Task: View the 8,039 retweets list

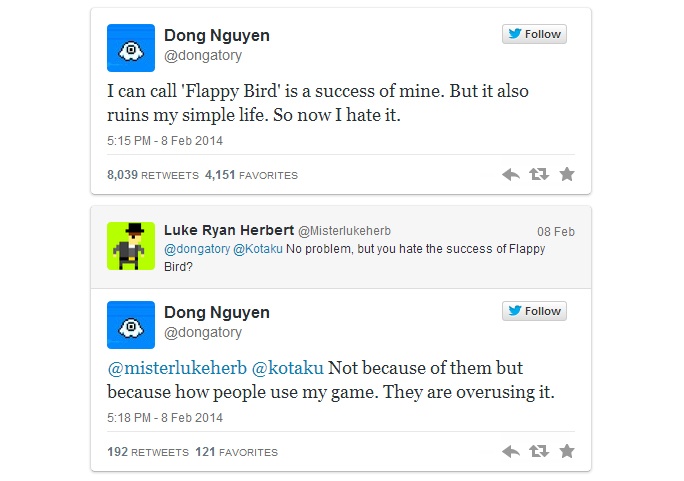Action: coord(153,175)
